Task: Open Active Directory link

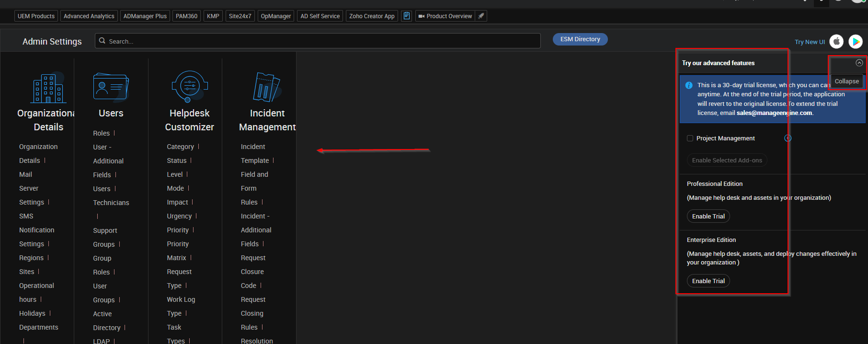Action: click(106, 321)
